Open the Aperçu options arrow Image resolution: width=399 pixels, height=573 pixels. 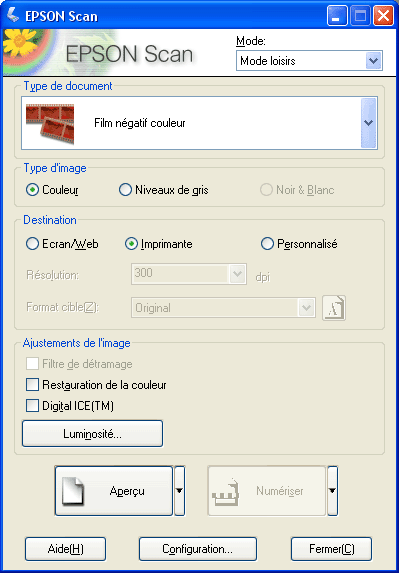click(180, 491)
